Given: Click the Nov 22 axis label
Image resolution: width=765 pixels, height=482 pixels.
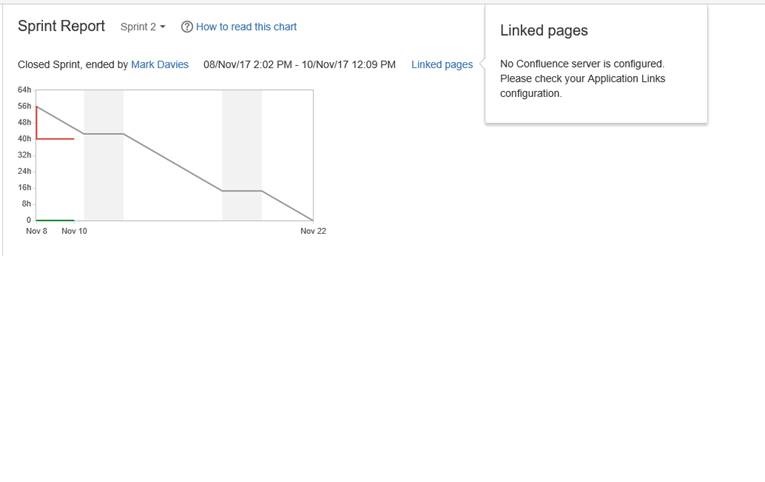Looking at the screenshot, I should pyautogui.click(x=313, y=231).
